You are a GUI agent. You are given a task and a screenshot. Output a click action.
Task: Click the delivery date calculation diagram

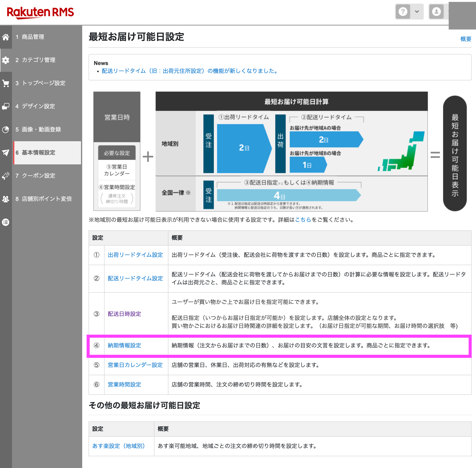[x=292, y=151]
